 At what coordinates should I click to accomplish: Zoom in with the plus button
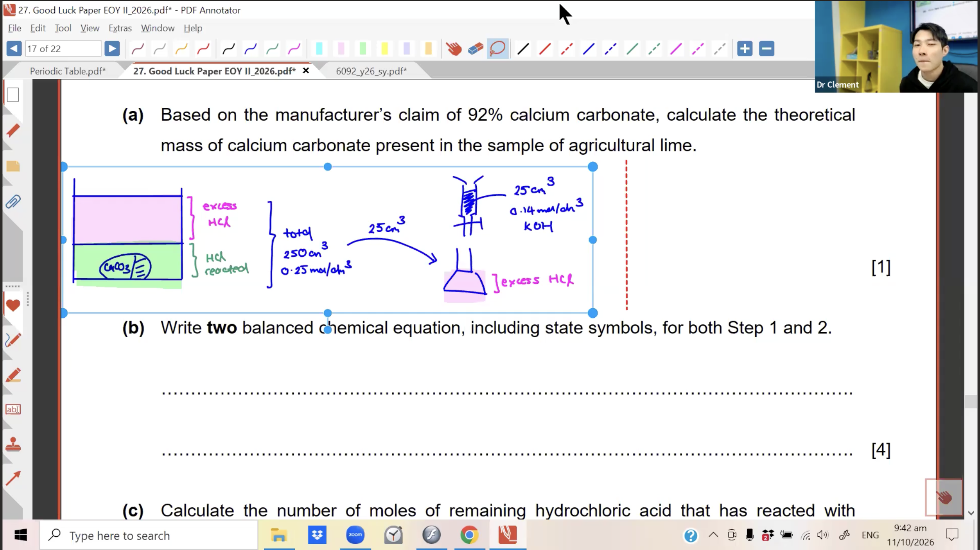point(745,49)
